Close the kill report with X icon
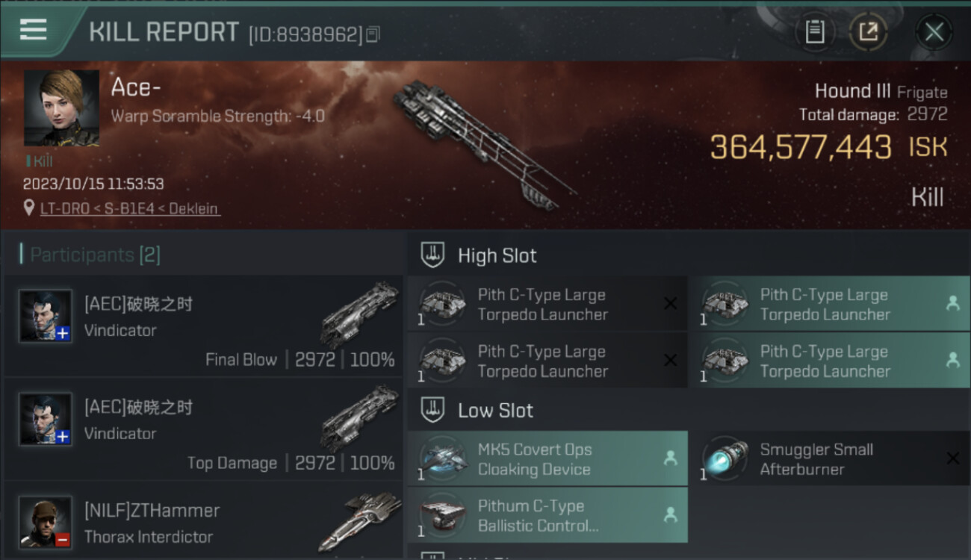The height and width of the screenshot is (560, 971). coord(934,32)
